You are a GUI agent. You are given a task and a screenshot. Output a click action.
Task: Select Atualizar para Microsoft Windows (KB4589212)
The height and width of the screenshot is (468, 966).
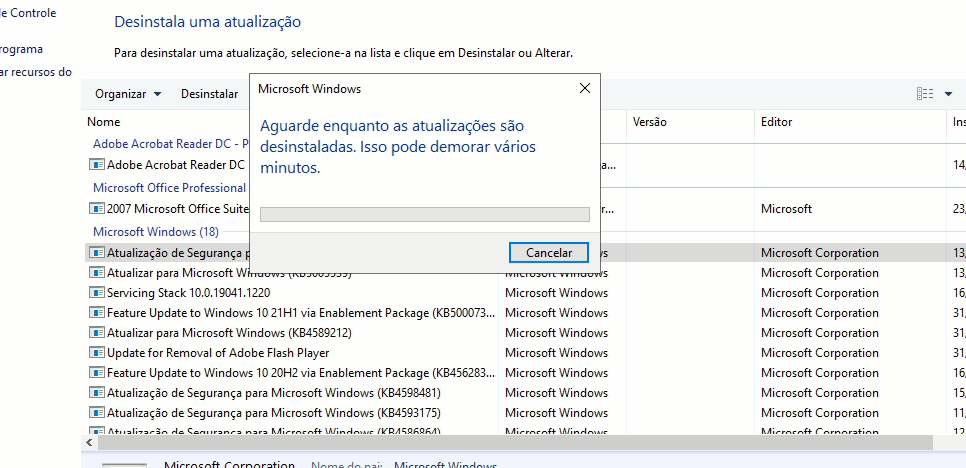[229, 333]
